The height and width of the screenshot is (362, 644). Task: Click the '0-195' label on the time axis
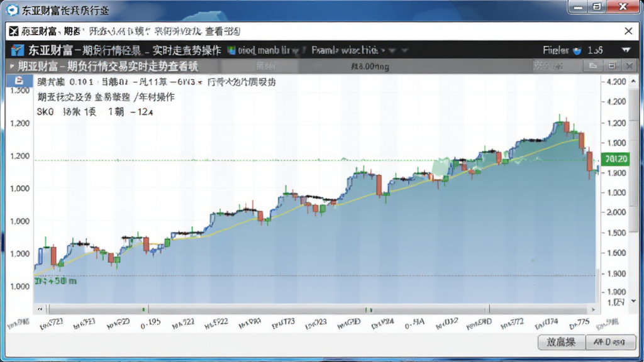pos(150,324)
